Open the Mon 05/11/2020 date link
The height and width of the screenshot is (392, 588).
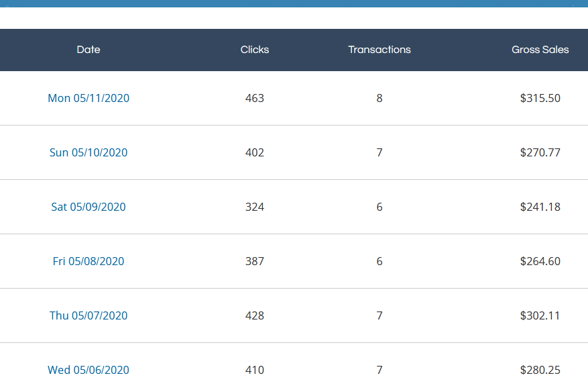point(89,98)
